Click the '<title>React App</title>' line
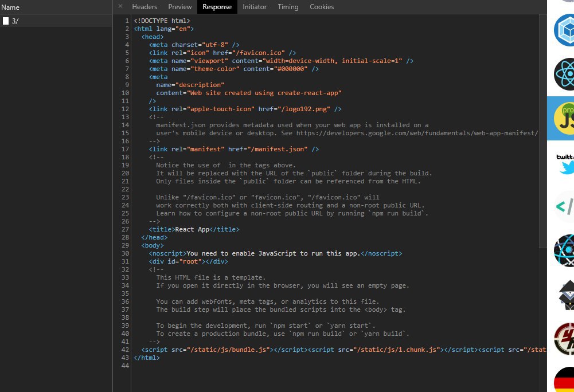574x392 pixels. pos(194,229)
